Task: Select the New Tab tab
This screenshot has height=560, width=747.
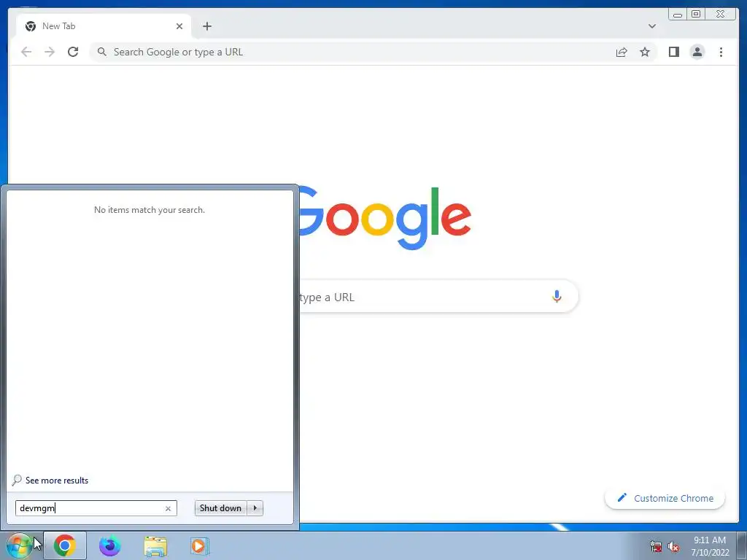Action: [104, 26]
